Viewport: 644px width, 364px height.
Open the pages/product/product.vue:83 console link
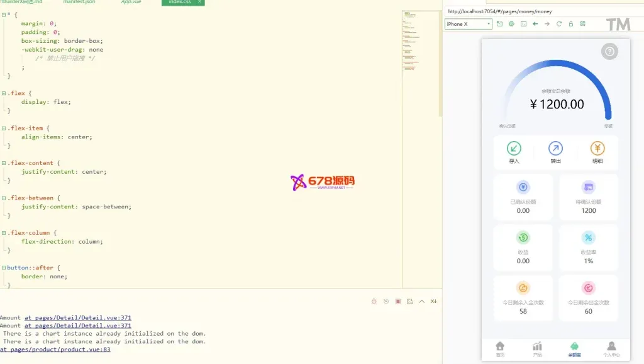pyautogui.click(x=55, y=349)
